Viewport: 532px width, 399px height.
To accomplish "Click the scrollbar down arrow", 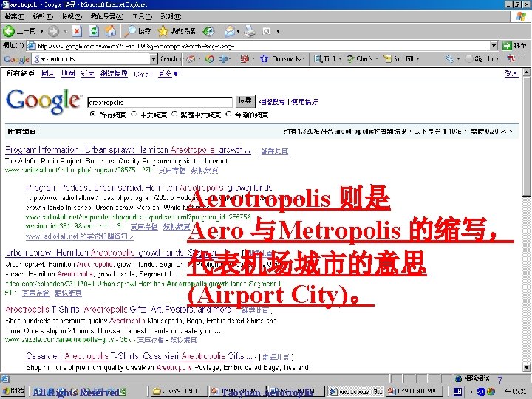I will [x=526, y=367].
